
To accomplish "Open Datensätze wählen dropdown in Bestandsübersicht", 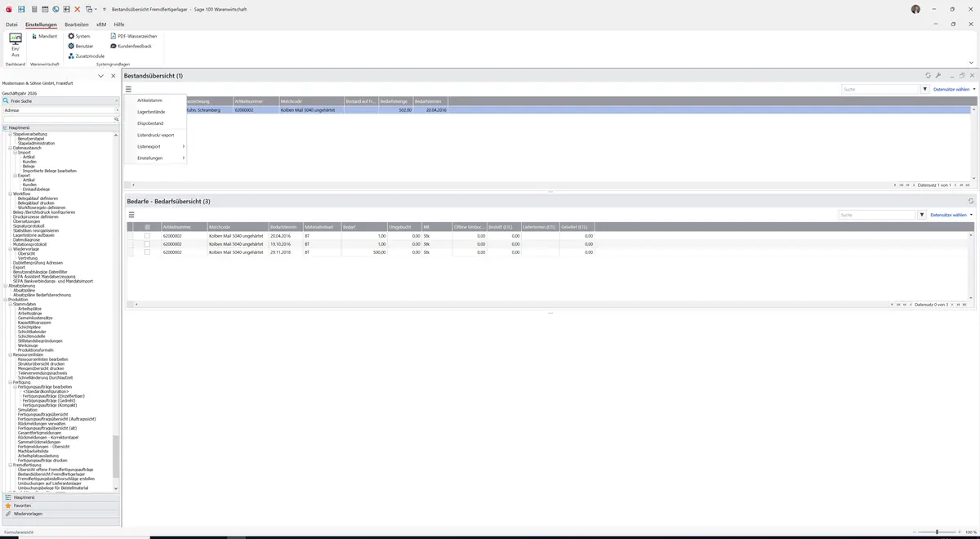I will pos(954,89).
